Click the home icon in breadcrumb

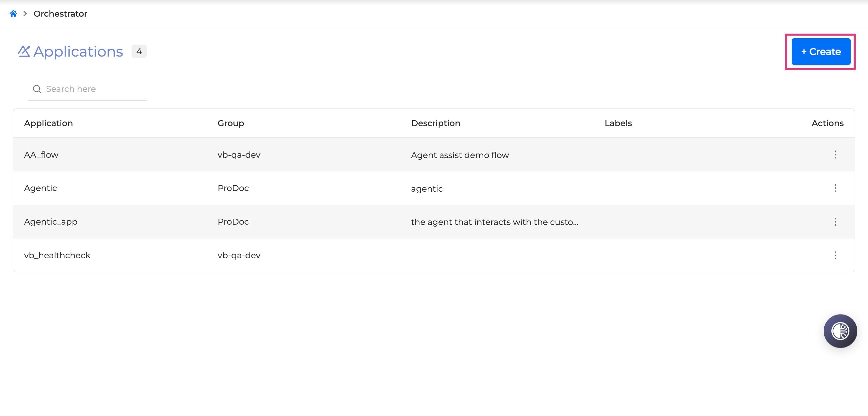tap(13, 14)
